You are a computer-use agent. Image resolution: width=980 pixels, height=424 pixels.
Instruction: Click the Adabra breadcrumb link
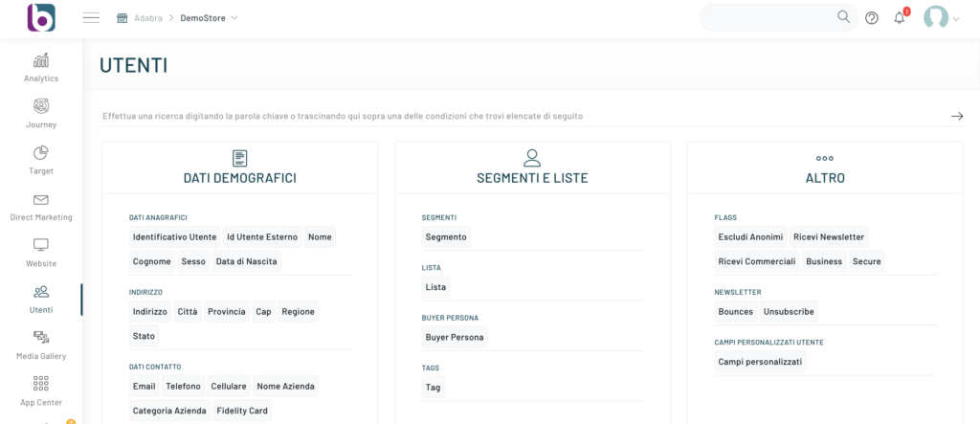click(146, 17)
